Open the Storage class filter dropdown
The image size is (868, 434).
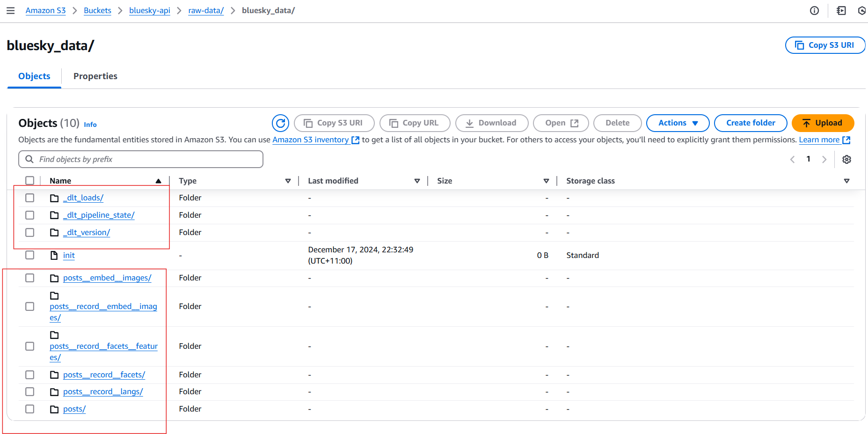coord(847,180)
